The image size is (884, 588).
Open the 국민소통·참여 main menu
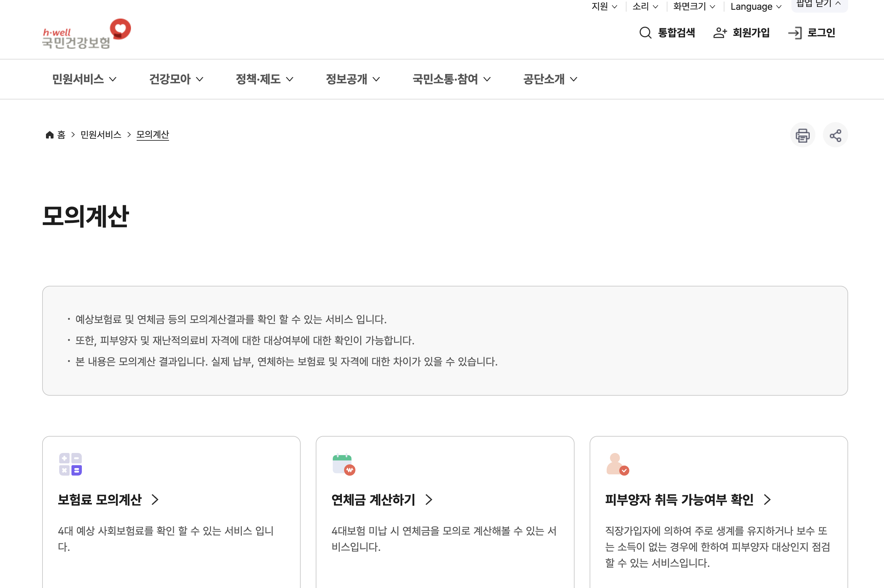point(451,79)
